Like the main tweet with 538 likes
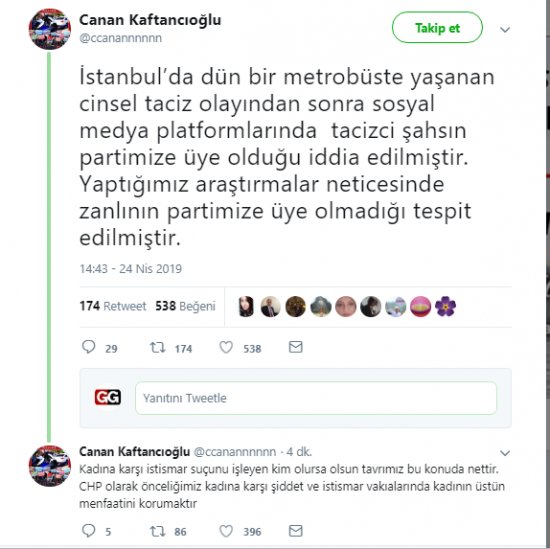 [226, 347]
